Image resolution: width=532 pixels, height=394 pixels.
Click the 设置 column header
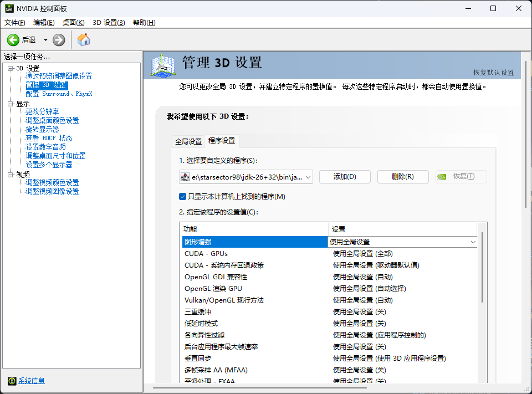[402, 229]
